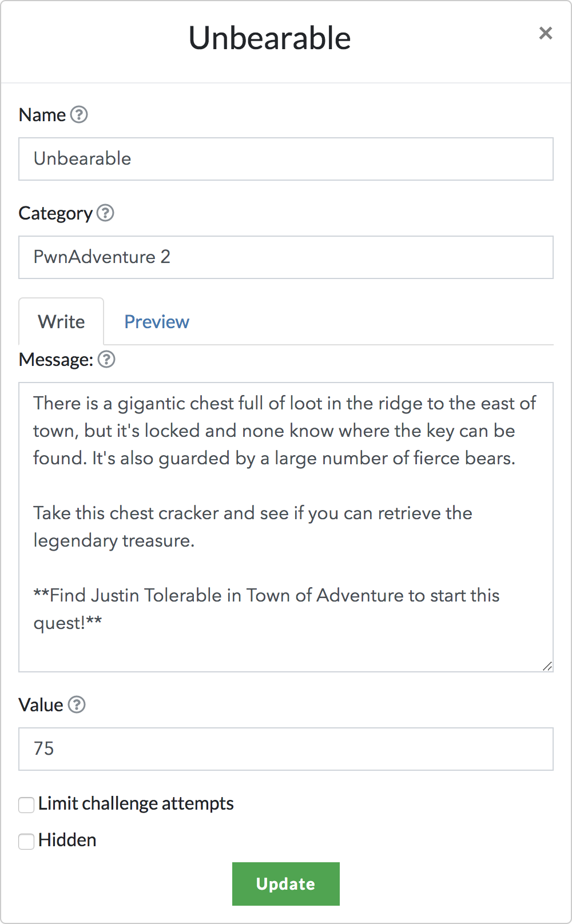Focus the Name field containing Unbearable

[x=286, y=159]
